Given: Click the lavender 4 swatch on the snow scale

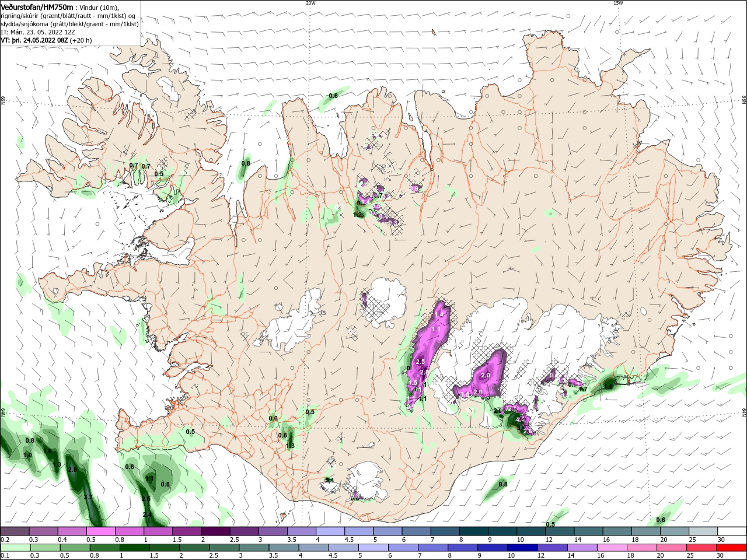Looking at the screenshot, I should point(330,531).
